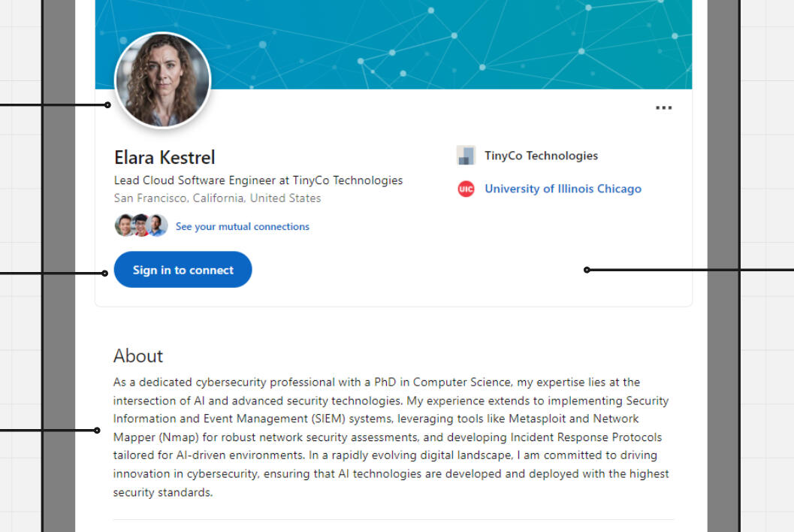Click the About section heading
The width and height of the screenshot is (794, 532).
pos(138,355)
